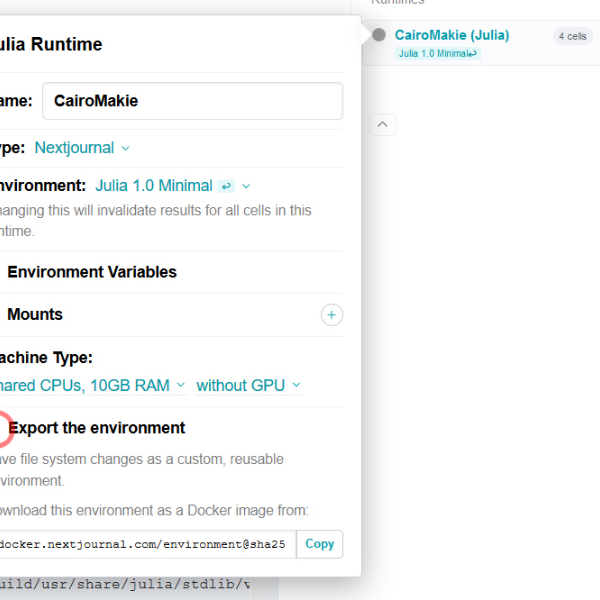
Task: Open the Julia 1.0 Minimal environment dropdown
Action: click(x=173, y=186)
